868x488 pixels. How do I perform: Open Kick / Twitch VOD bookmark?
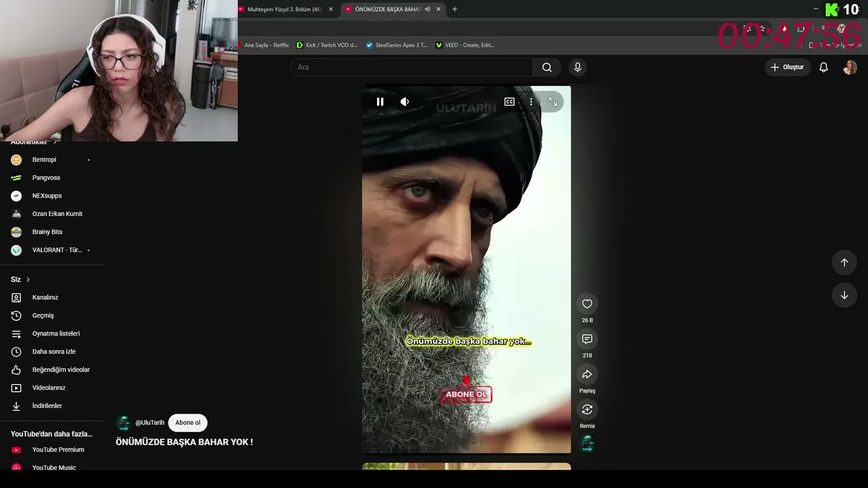[327, 45]
